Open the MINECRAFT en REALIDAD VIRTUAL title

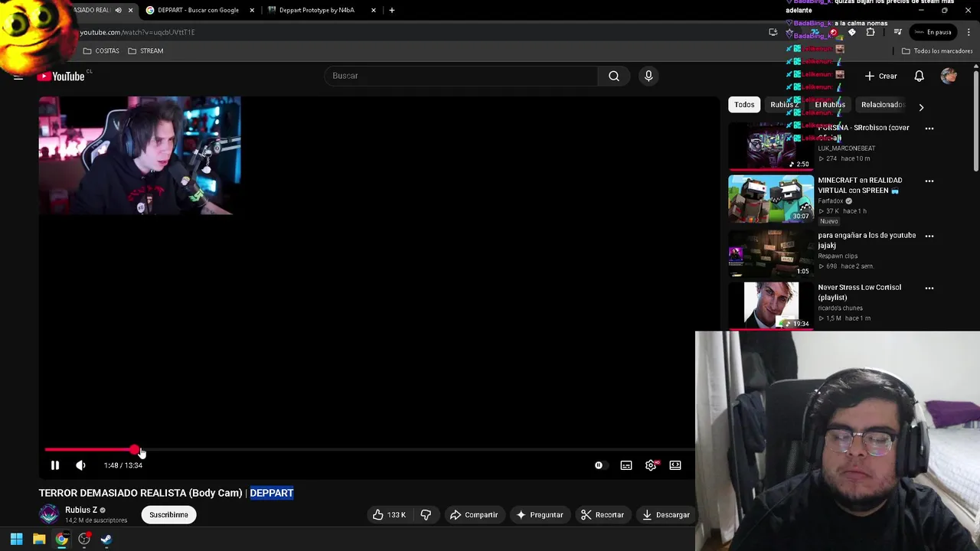[860, 185]
